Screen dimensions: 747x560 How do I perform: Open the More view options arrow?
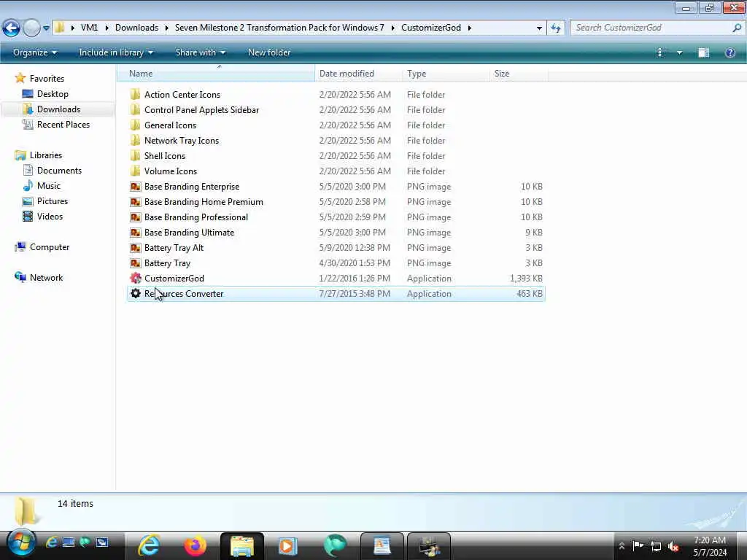point(679,52)
